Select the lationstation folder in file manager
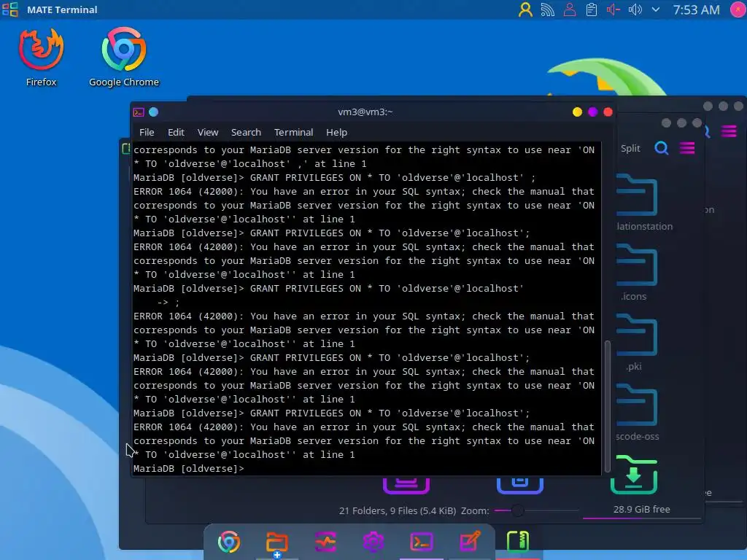The width and height of the screenshot is (747, 560). (638, 203)
